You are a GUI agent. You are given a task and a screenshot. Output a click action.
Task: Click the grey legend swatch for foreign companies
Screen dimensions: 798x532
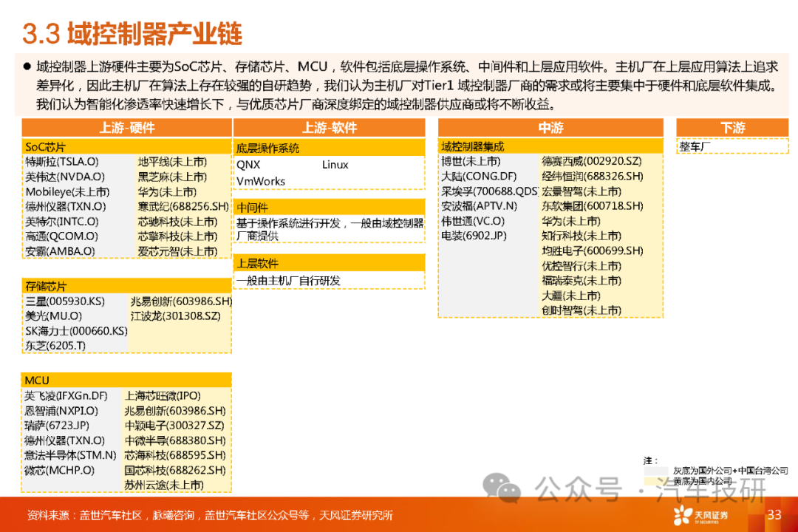tap(656, 471)
